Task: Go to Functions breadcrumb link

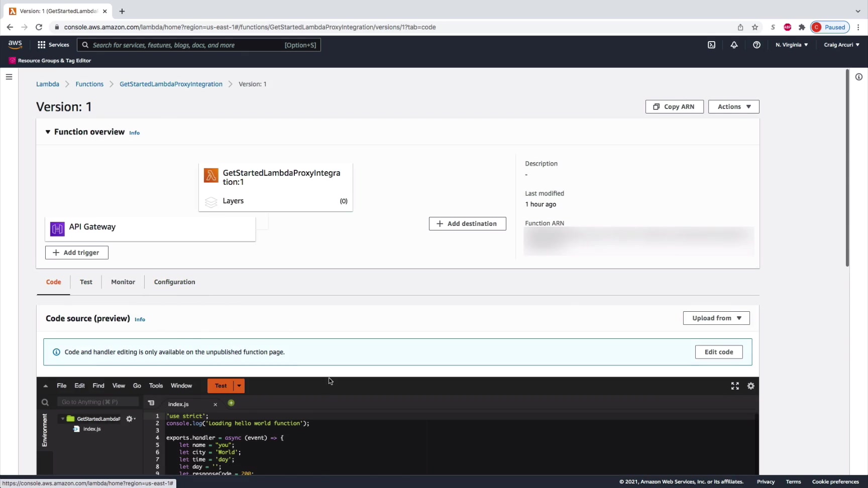Action: (x=89, y=84)
